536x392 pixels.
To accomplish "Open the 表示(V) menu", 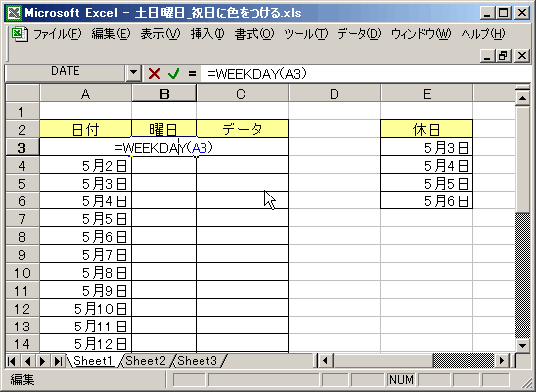I will (160, 34).
